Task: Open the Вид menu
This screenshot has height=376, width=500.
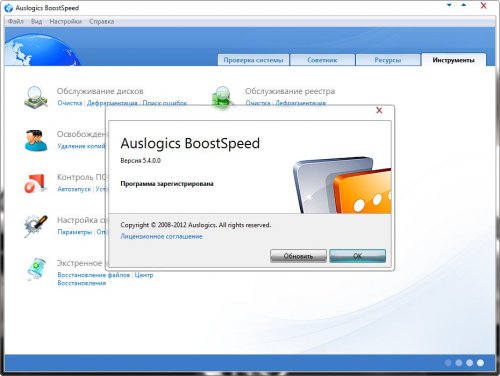Action: click(36, 21)
